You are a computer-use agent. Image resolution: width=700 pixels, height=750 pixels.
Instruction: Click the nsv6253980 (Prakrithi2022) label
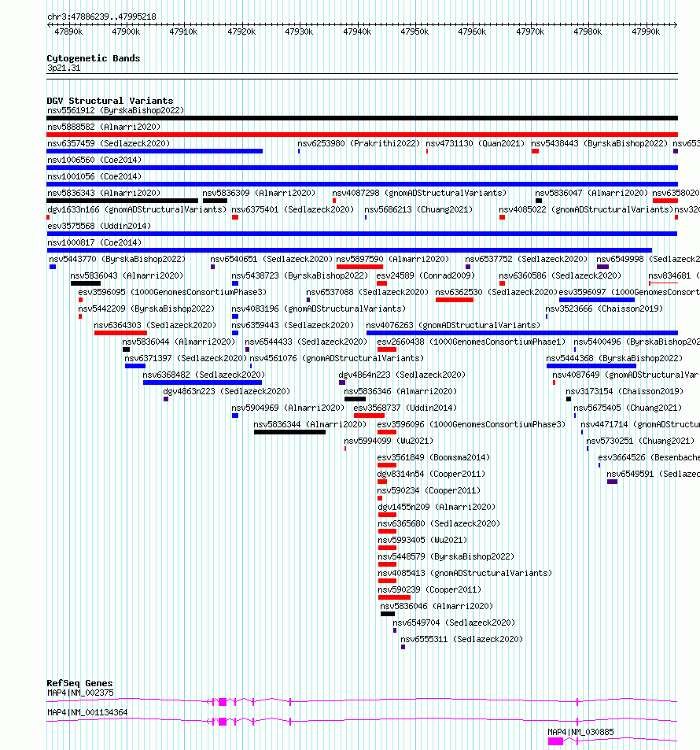point(359,143)
